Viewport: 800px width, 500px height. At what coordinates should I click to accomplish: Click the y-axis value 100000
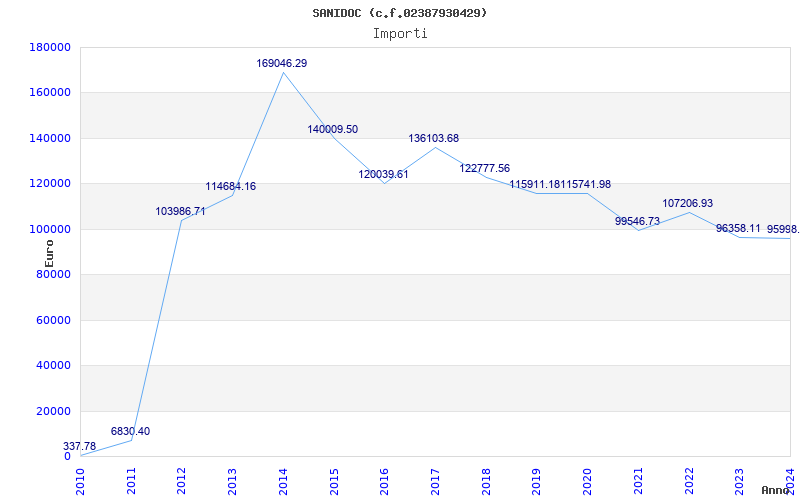[50, 230]
